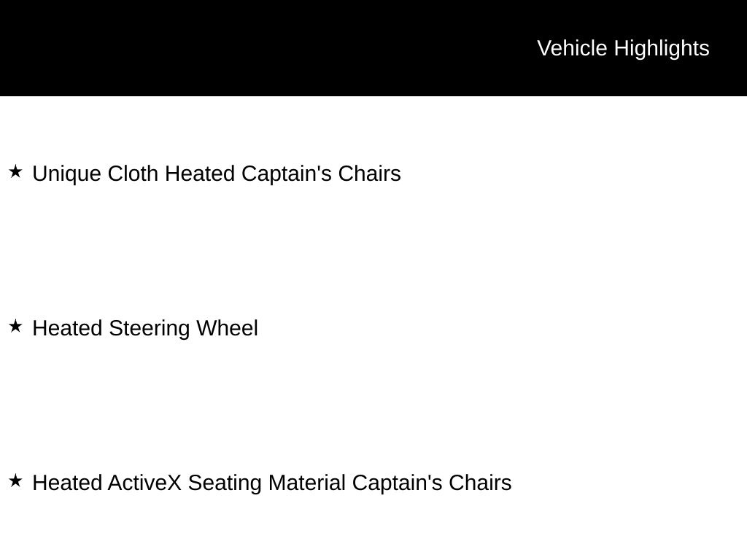Click the word "Material" in third highlight
Screen dimensions: 747x560
click(306, 483)
